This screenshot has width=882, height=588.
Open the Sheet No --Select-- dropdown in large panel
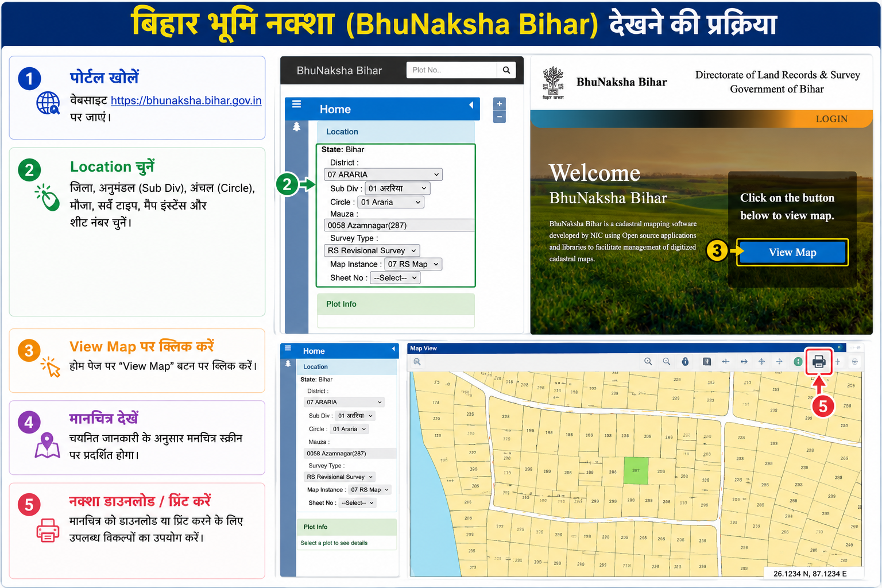click(395, 278)
